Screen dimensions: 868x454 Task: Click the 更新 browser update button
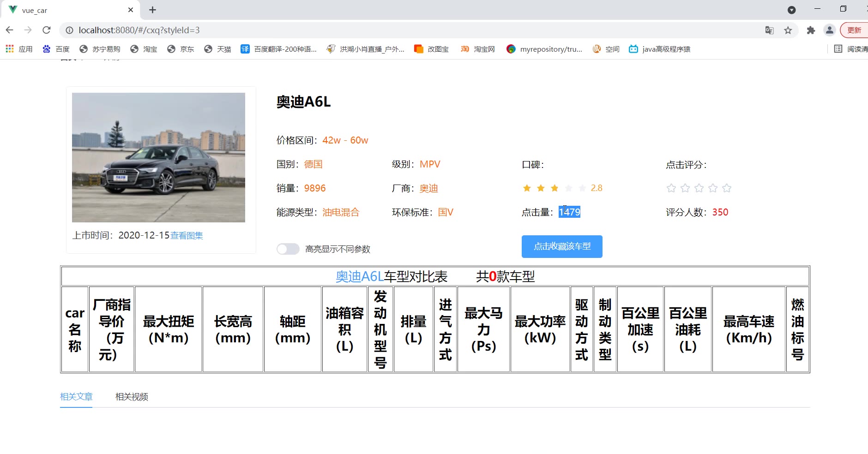(x=854, y=30)
